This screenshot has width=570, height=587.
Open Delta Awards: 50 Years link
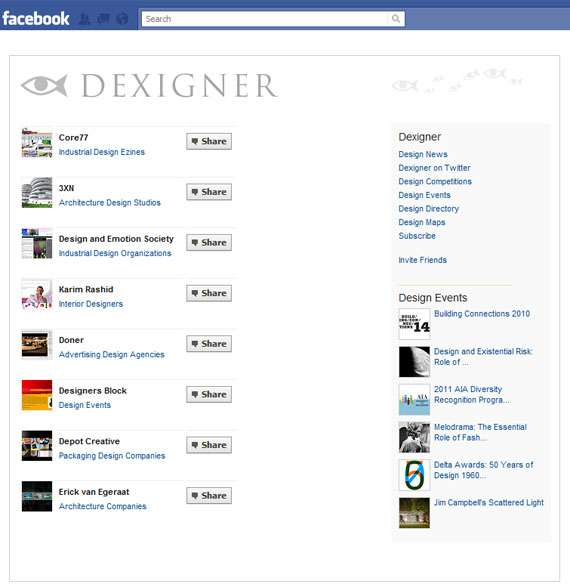click(x=484, y=470)
